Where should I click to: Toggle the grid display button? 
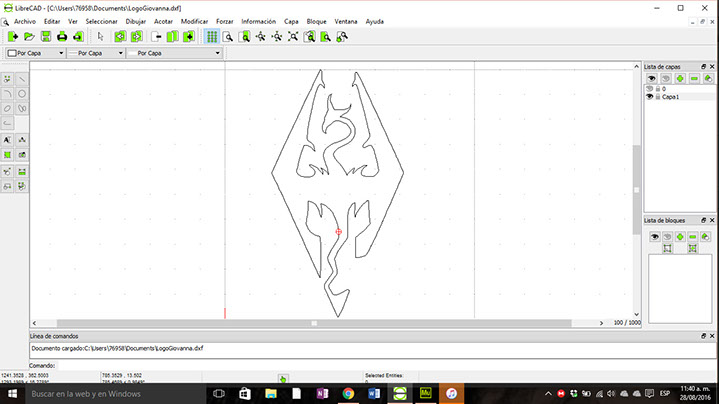(211, 37)
